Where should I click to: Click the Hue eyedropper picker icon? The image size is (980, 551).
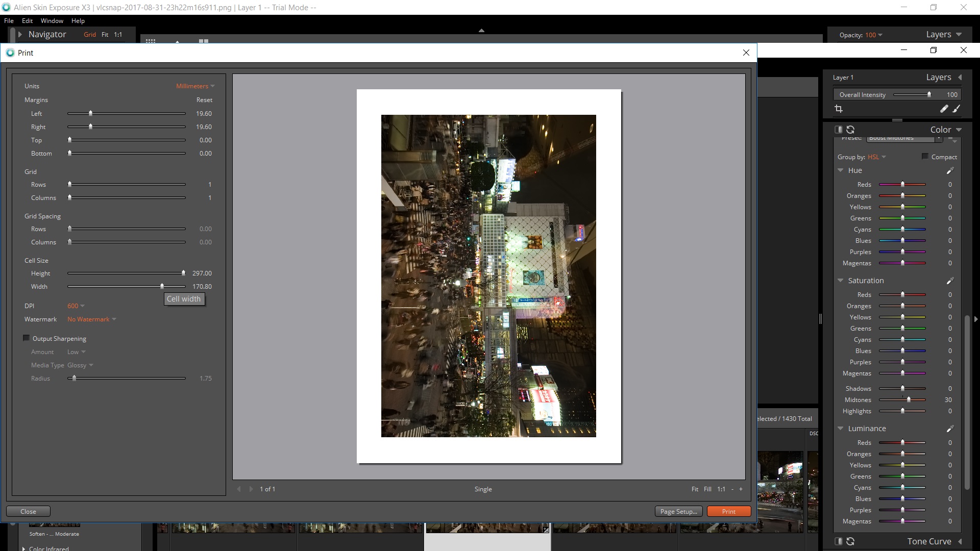click(x=950, y=170)
